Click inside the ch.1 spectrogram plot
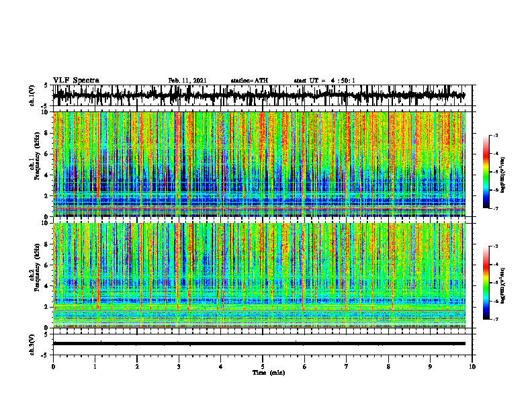Image resolution: width=532 pixels, height=411 pixels. [x=259, y=164]
